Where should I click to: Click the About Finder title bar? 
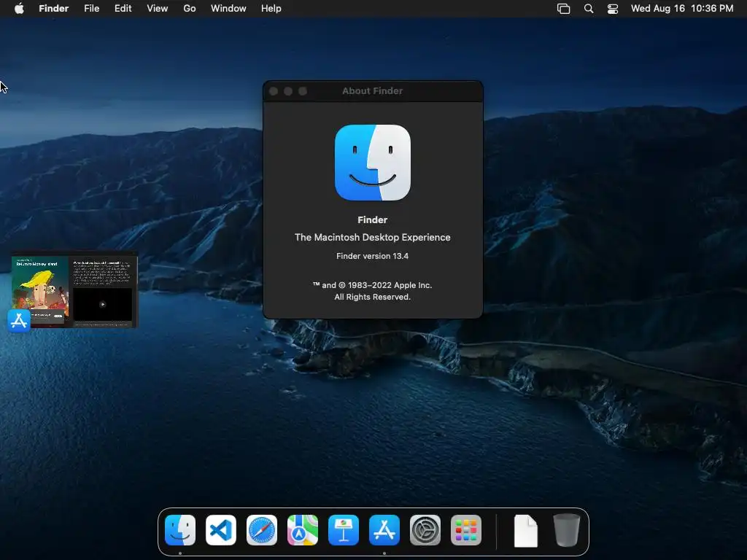[x=373, y=91]
